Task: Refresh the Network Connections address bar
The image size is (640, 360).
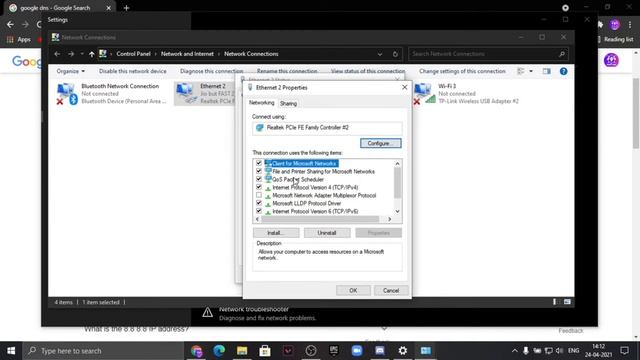Action: [x=395, y=54]
